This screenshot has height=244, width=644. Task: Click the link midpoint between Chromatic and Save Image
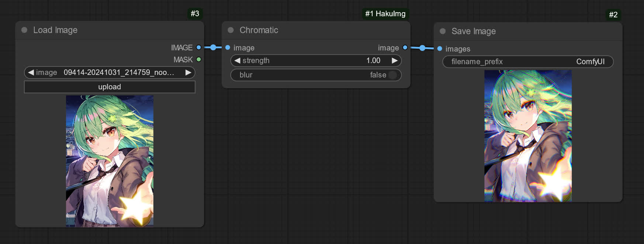422,48
